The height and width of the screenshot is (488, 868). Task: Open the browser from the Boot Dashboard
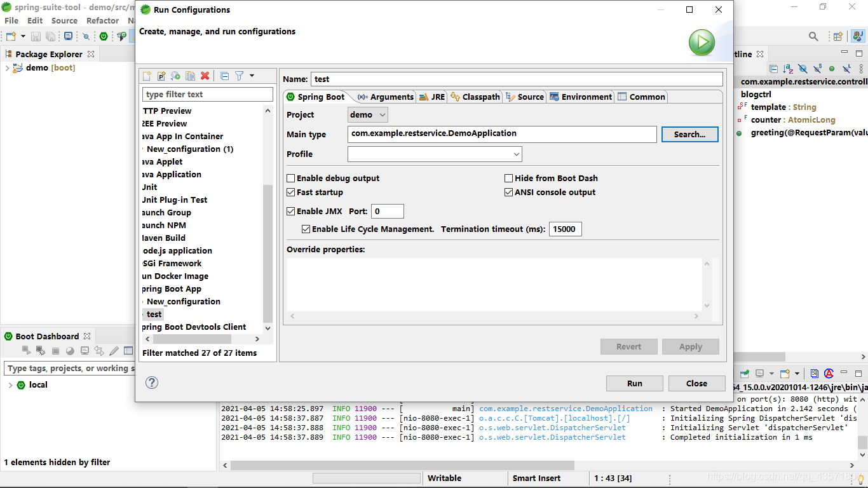pyautogui.click(x=70, y=351)
